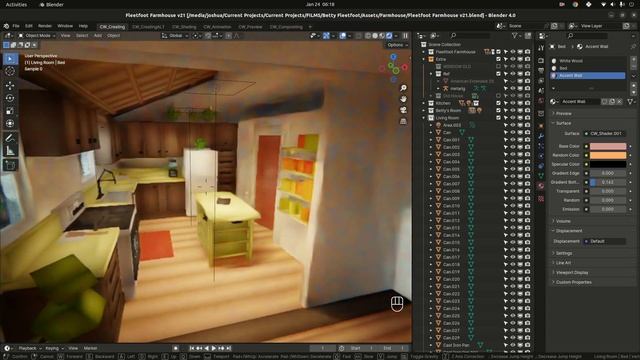Collapse the Surface panel

pyautogui.click(x=563, y=123)
